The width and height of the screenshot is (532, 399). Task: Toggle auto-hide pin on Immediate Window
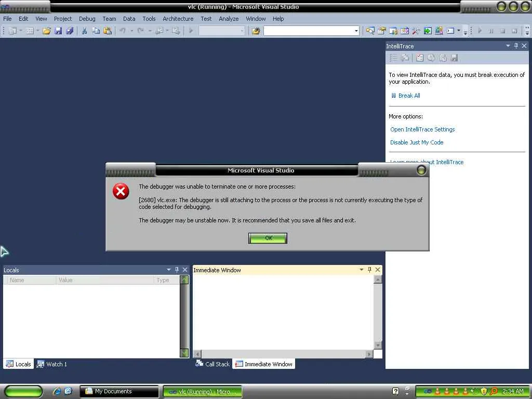(369, 270)
